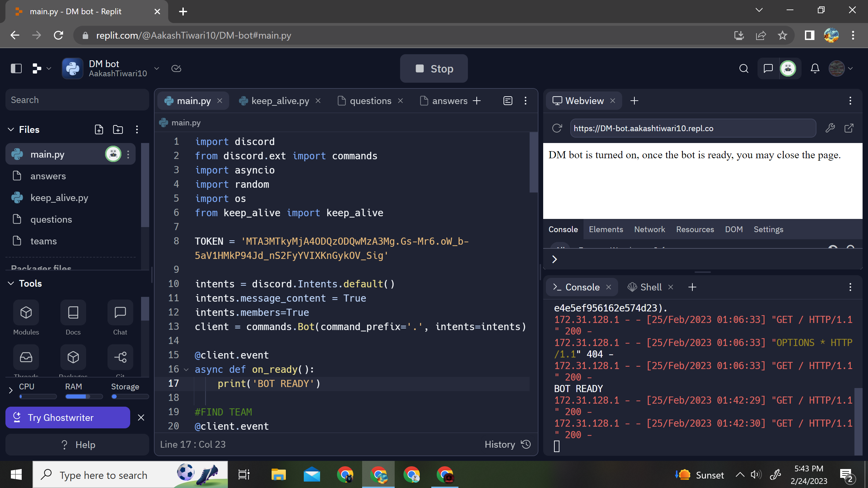Create a new file in Files panel
The image size is (868, 488).
click(x=99, y=129)
